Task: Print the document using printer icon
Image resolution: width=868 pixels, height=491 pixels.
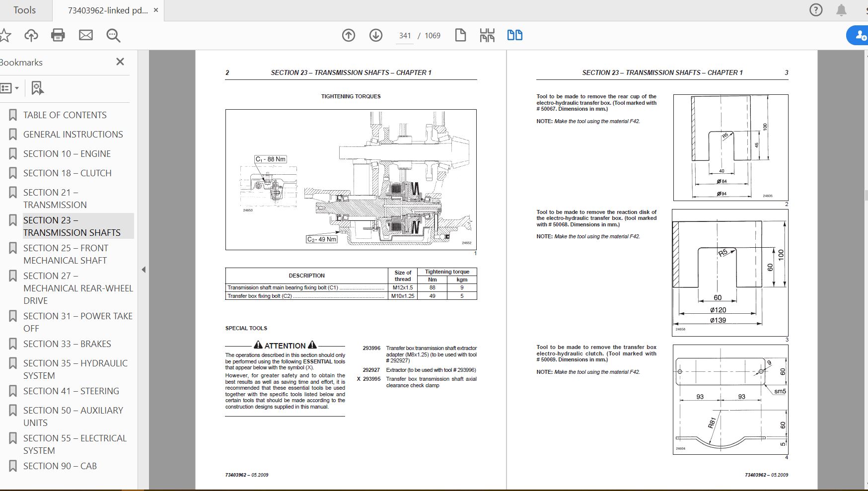Action: pyautogui.click(x=58, y=35)
